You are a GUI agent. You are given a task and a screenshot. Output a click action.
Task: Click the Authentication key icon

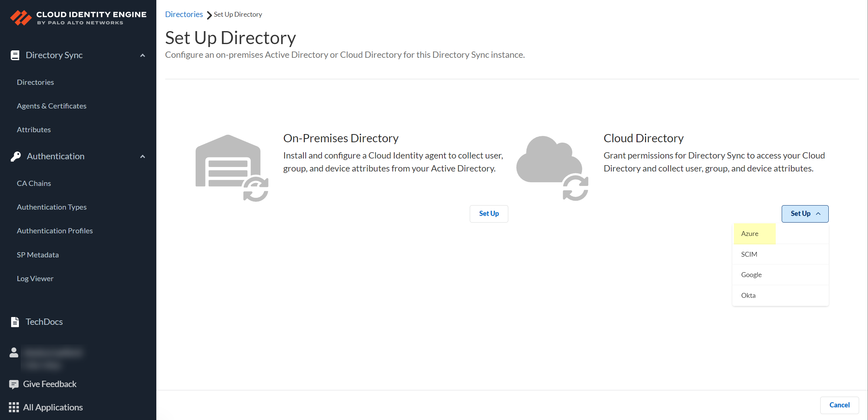pyautogui.click(x=16, y=156)
